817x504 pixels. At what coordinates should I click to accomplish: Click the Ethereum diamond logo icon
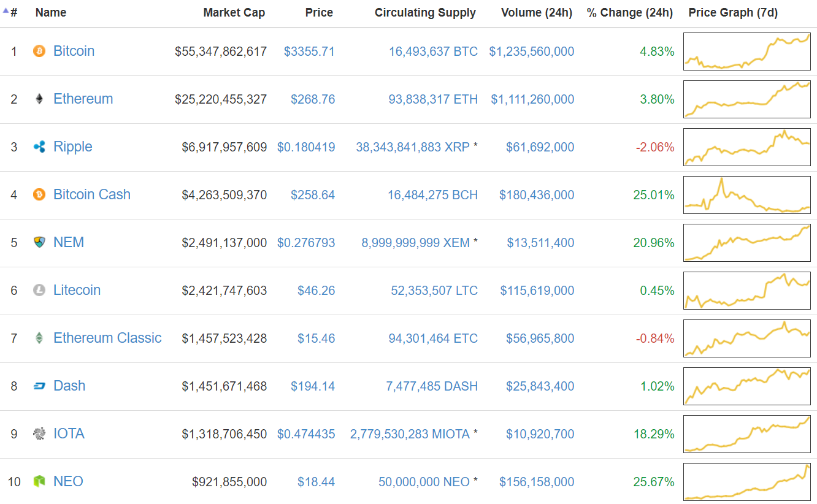[39, 99]
